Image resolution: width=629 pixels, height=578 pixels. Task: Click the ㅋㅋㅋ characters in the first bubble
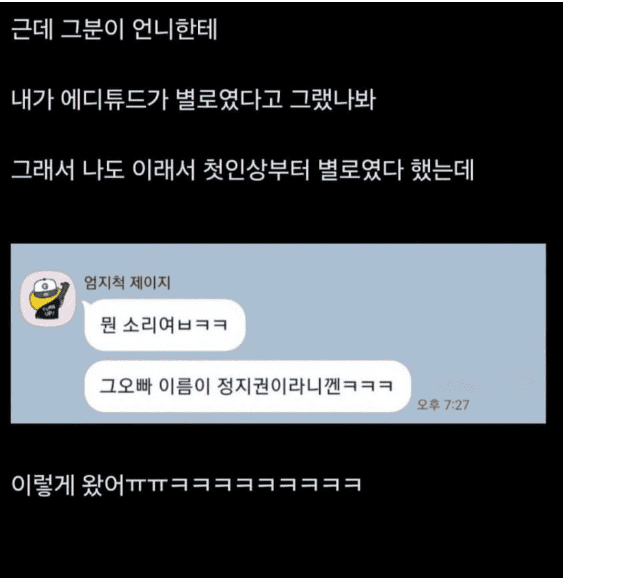point(203,325)
